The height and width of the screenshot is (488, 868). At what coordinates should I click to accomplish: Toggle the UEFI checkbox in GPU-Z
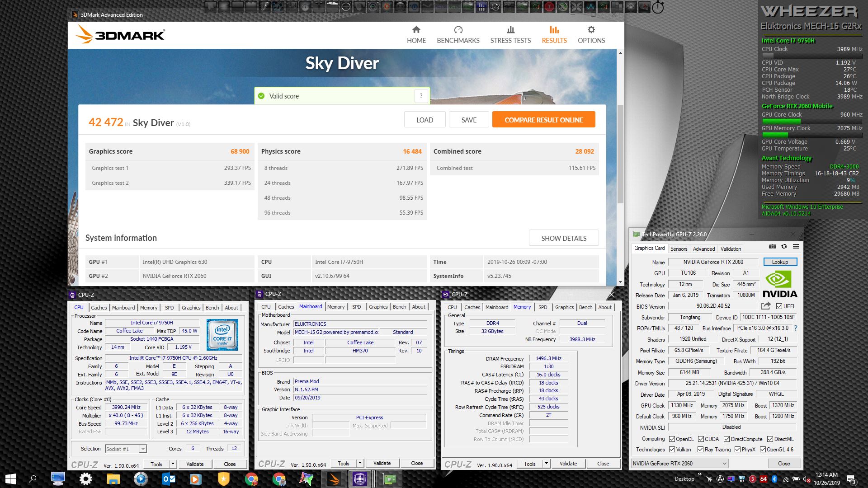pyautogui.click(x=779, y=306)
